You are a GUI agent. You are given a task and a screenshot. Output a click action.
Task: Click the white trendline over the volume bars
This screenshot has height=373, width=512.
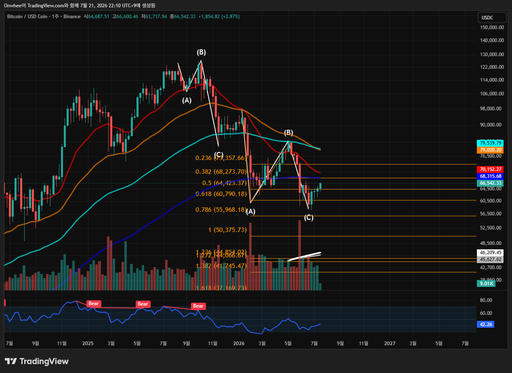point(304,256)
